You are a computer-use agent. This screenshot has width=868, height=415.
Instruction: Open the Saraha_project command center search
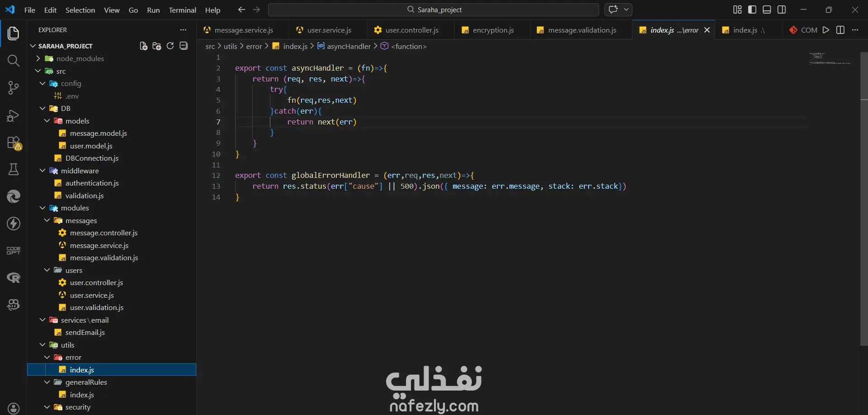tap(434, 10)
